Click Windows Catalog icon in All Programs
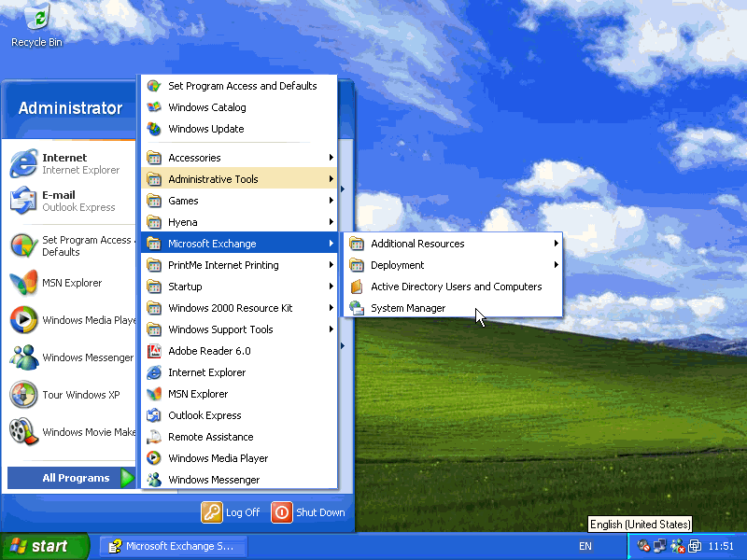The image size is (747, 560). tap(153, 107)
